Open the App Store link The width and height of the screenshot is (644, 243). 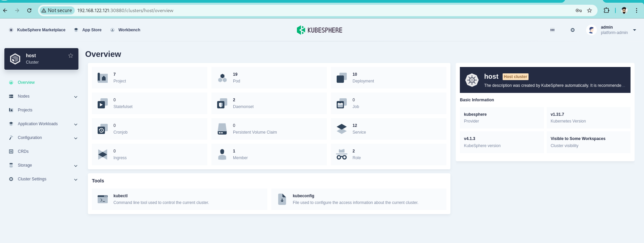92,30
